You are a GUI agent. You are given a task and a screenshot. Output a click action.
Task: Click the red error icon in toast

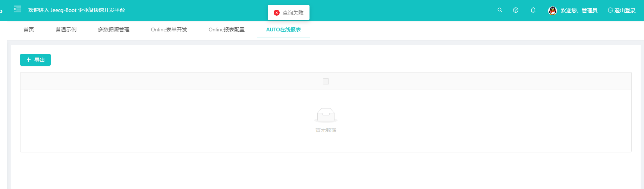coord(276,13)
